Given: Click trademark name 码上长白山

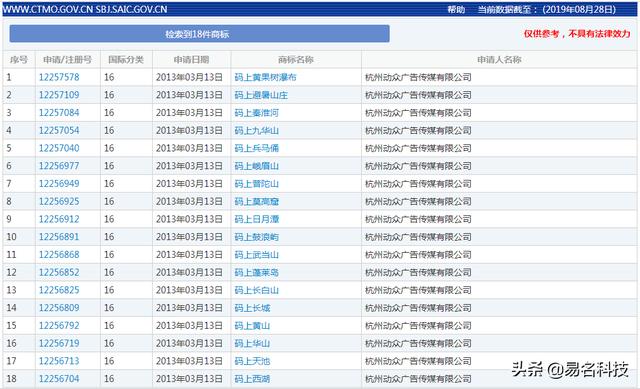Looking at the screenshot, I should pos(256,290).
